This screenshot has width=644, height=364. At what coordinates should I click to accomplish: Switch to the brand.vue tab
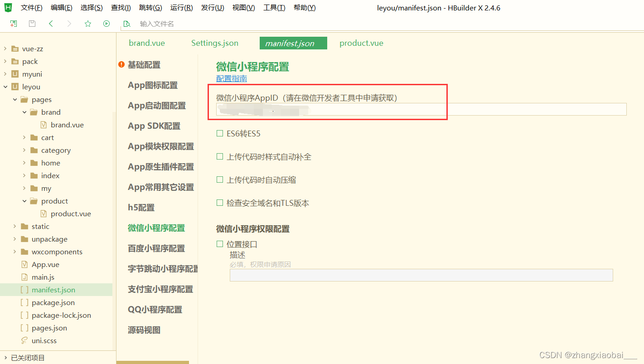point(147,43)
